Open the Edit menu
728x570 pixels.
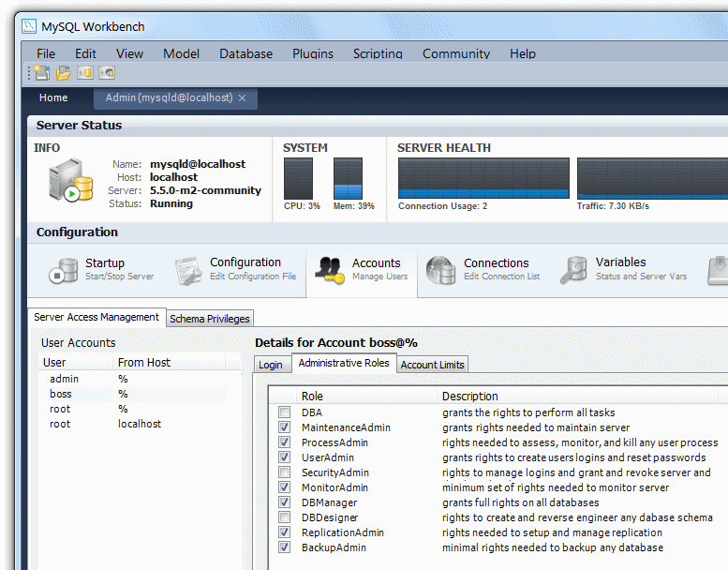tap(85, 53)
